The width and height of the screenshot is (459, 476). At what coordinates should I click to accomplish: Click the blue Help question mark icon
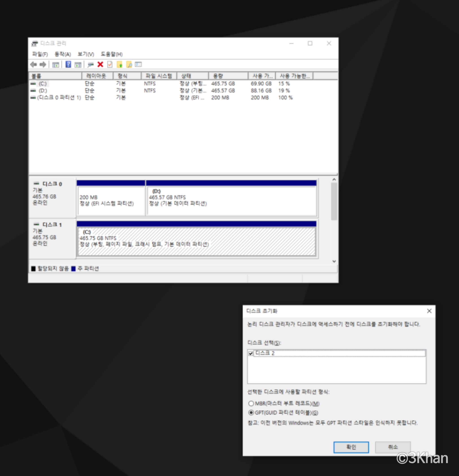[x=68, y=64]
